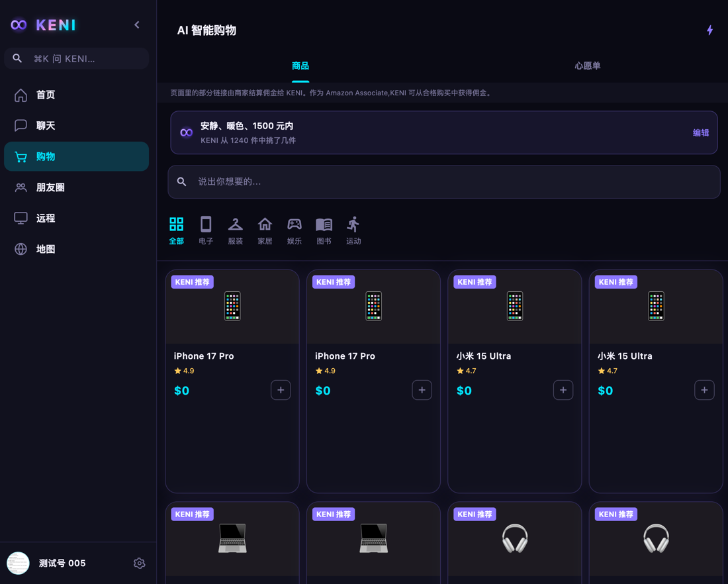The height and width of the screenshot is (584, 728).
Task: Open 远程 remote section
Action: pyautogui.click(x=77, y=218)
